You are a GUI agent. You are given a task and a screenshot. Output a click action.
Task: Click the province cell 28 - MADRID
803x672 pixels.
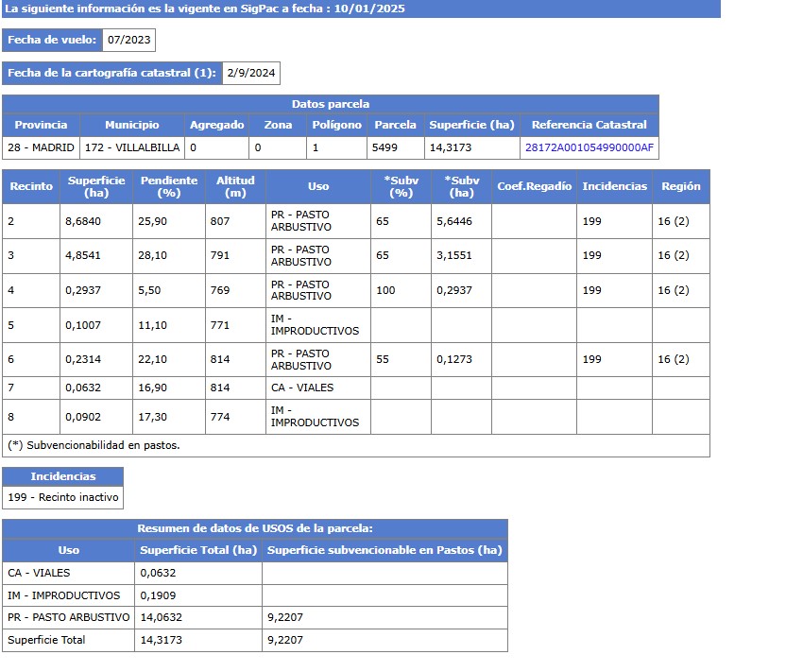(41, 147)
